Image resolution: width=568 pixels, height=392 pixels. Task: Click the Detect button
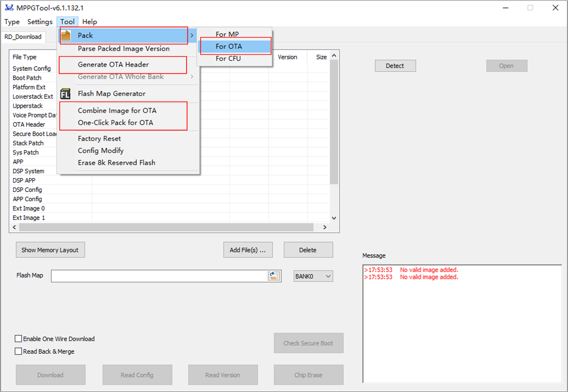tap(395, 66)
